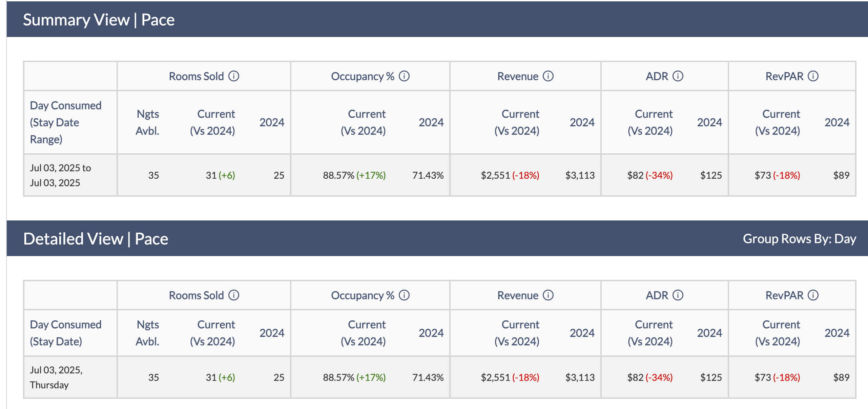
Task: Click Ngts Avbl. header in Summary table
Action: [x=147, y=122]
